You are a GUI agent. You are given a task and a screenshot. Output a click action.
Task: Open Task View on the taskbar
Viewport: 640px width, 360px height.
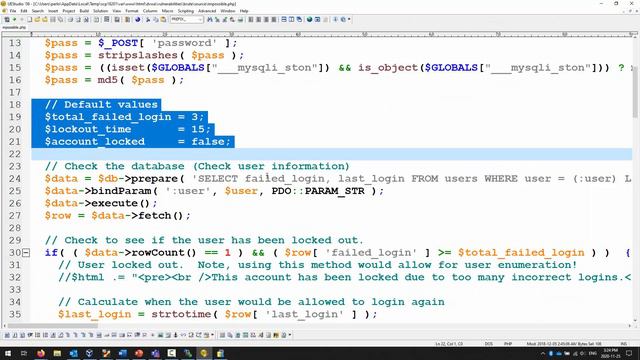point(24,353)
